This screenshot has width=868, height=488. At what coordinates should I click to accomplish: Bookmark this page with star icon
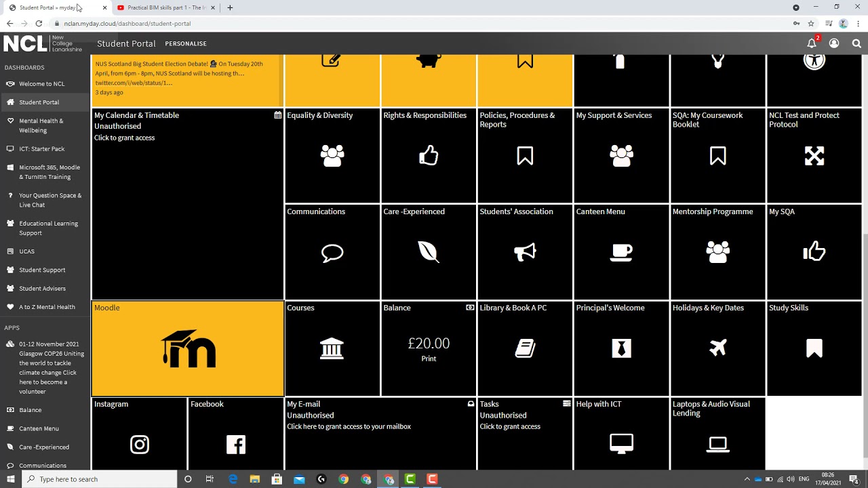tap(811, 24)
